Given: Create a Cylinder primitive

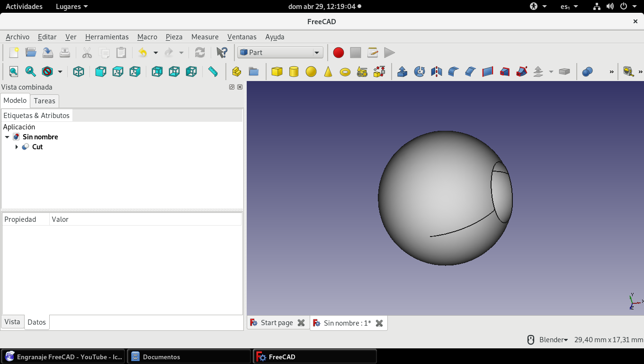Looking at the screenshot, I should point(294,72).
